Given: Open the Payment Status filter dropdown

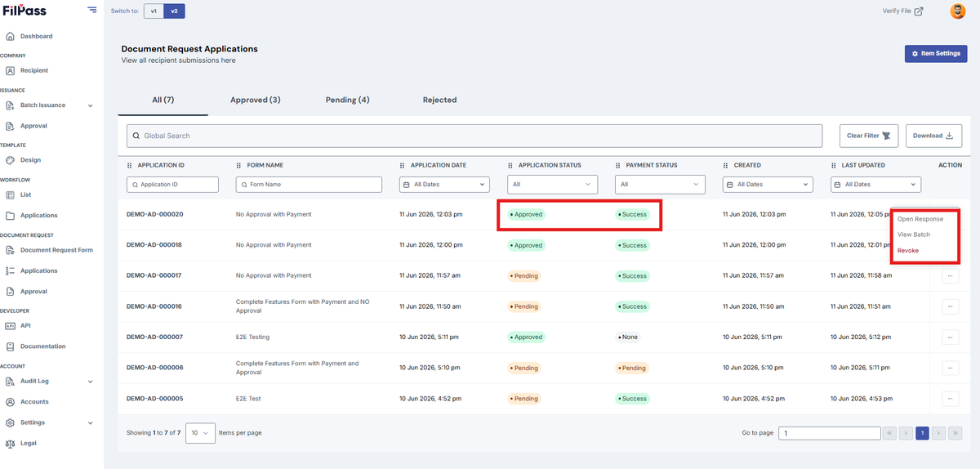Looking at the screenshot, I should click(x=661, y=185).
